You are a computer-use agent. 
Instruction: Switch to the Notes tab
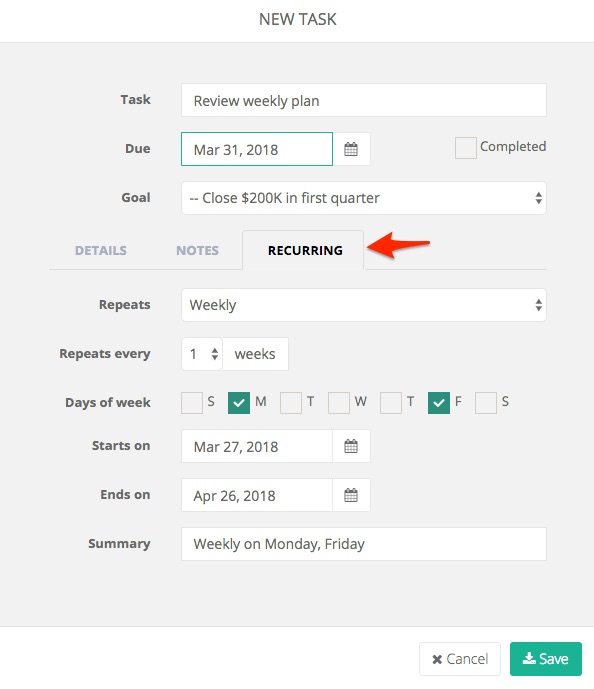click(197, 250)
